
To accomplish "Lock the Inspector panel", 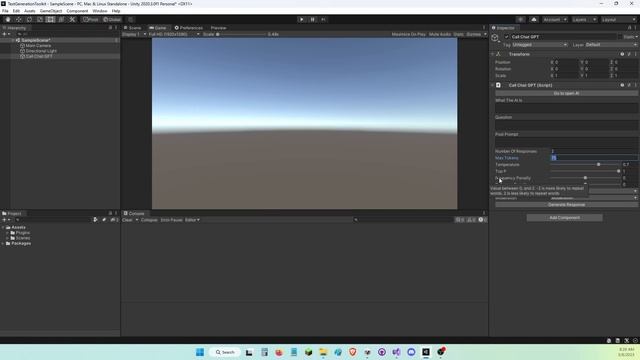I will tap(629, 28).
